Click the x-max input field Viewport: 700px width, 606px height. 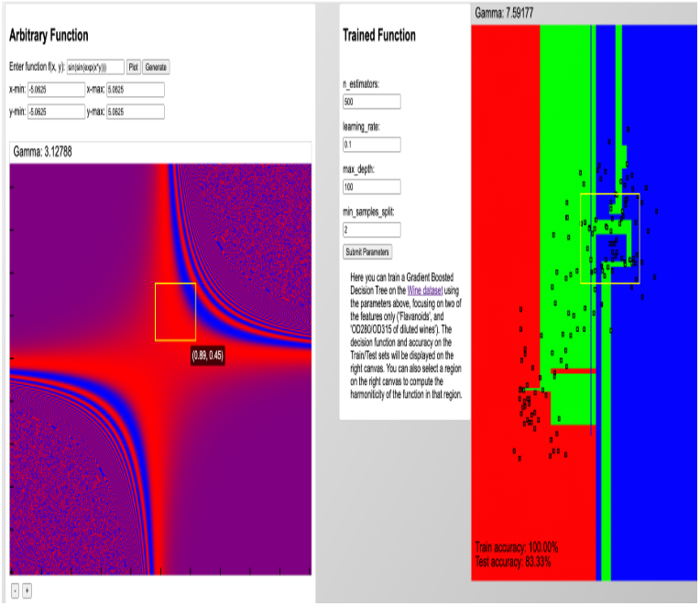[135, 90]
